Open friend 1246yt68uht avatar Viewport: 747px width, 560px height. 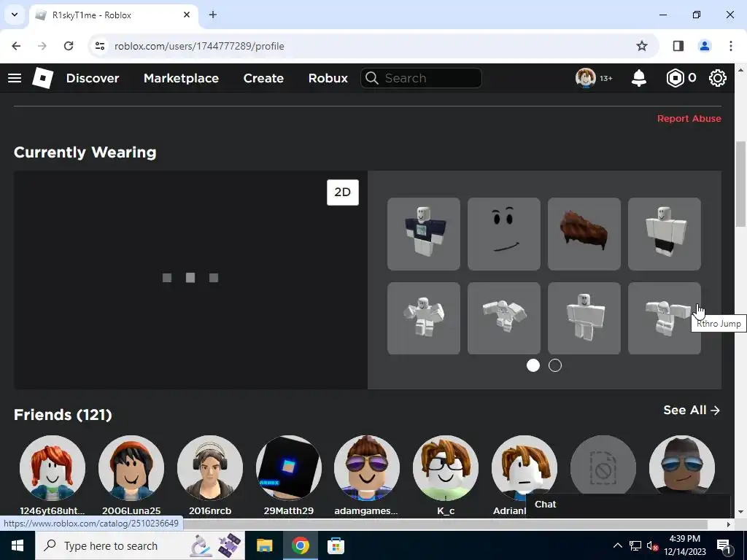[53, 468]
